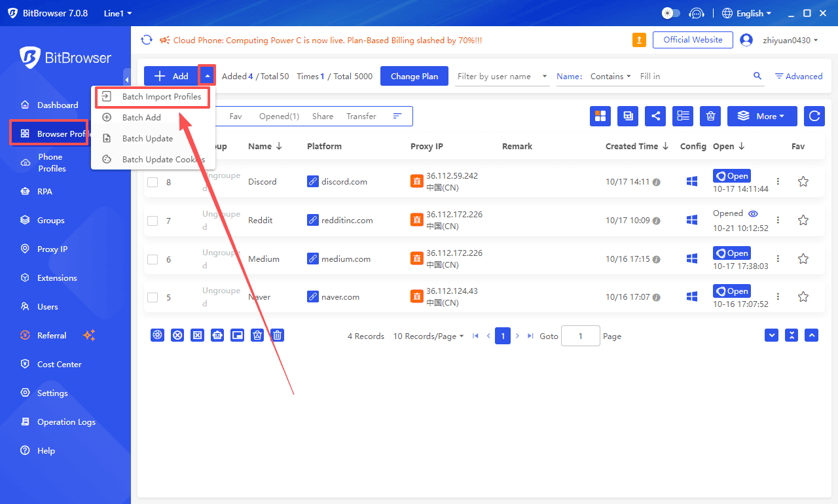This screenshot has height=504, width=838.
Task: Open the list view layout icon
Action: pos(683,116)
